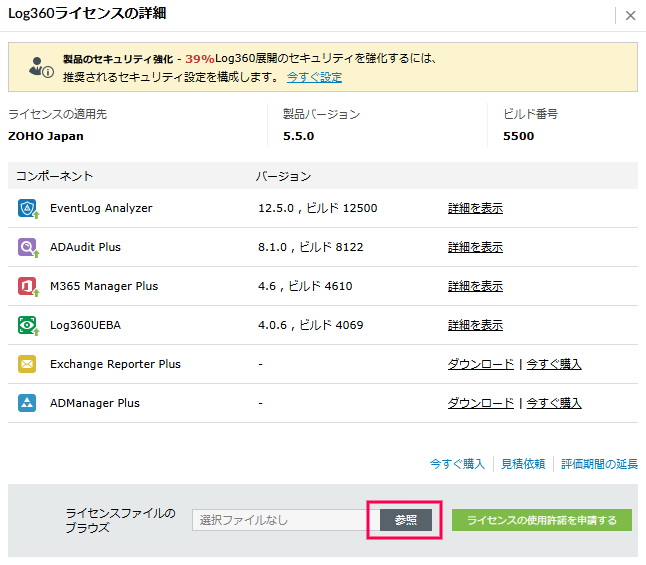The width and height of the screenshot is (646, 565).
Task: Click version text 8.1.0, ビルド 8122
Action: [x=311, y=247]
